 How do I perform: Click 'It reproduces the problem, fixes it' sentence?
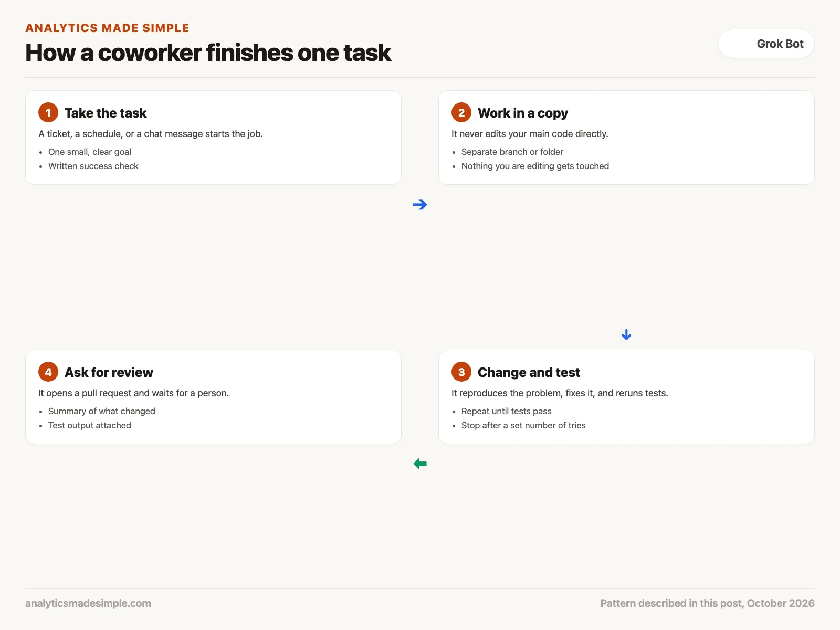click(560, 393)
